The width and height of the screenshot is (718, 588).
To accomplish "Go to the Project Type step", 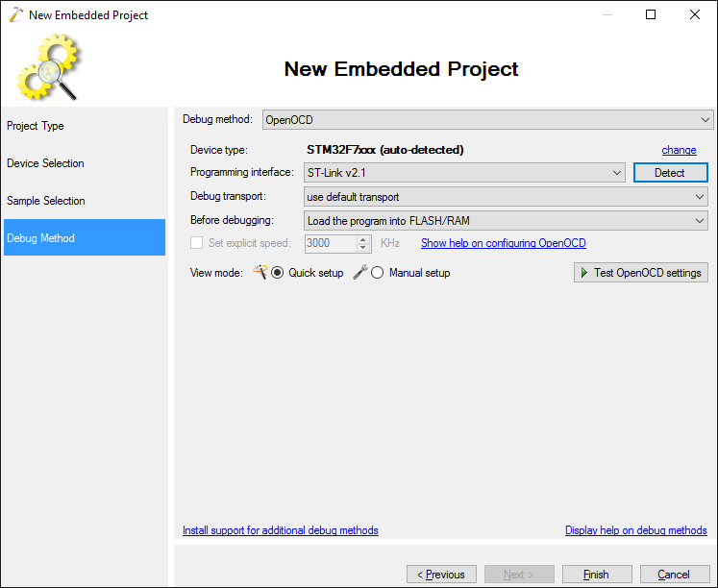I will pos(85,126).
